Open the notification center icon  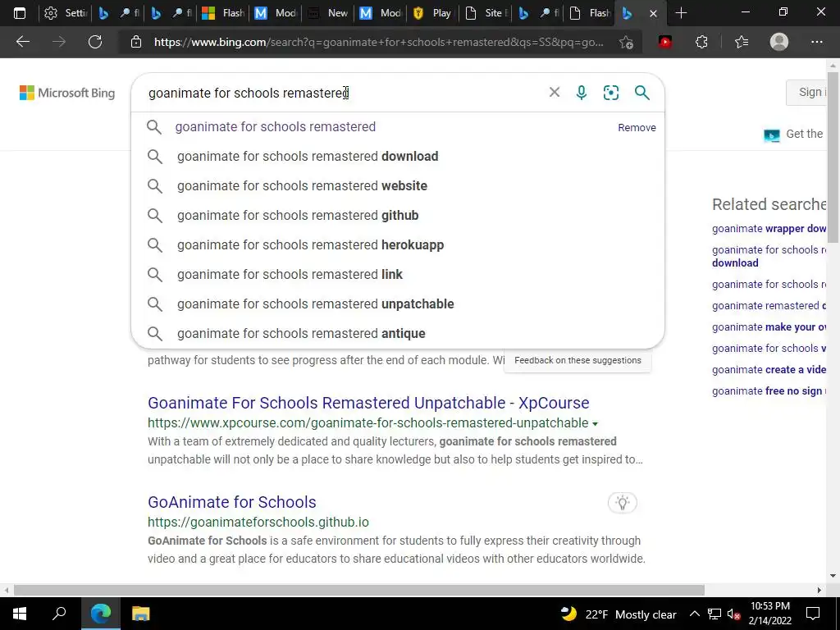pos(813,614)
